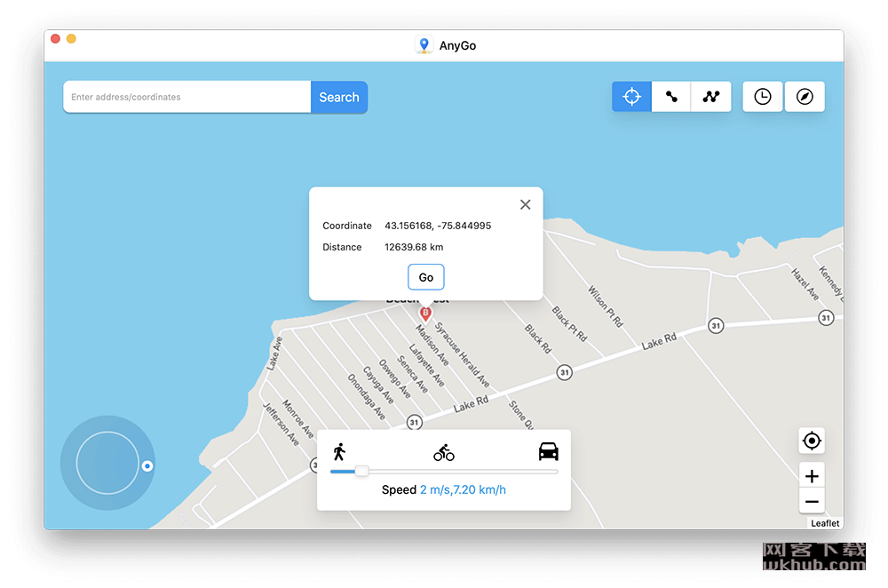Open the history records clock icon

click(x=762, y=96)
